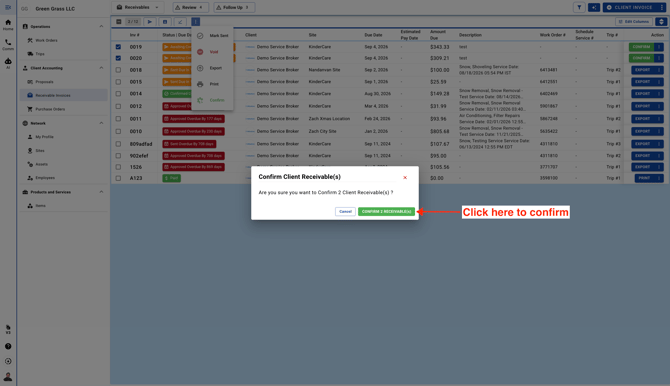Image resolution: width=670 pixels, height=386 pixels.
Task: Open Purchase Orders in the sidebar
Action: (x=64, y=109)
